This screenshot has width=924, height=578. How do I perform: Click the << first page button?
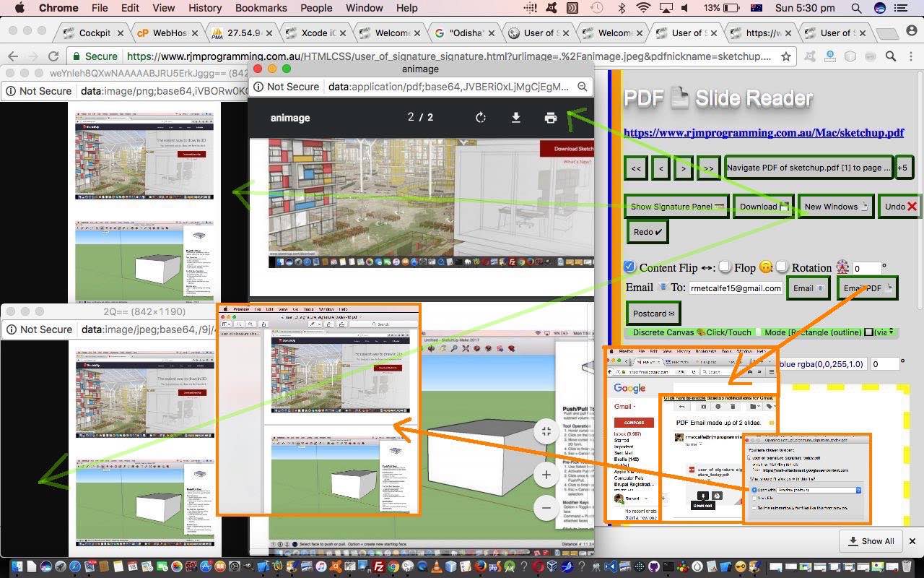coord(635,168)
